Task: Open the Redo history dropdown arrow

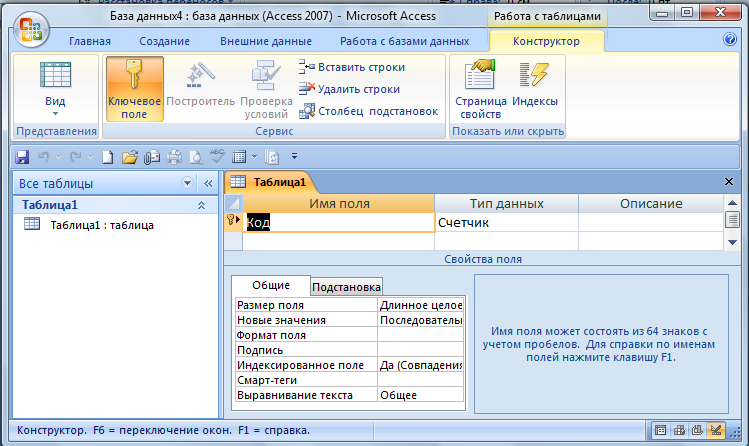Action: pyautogui.click(x=90, y=157)
